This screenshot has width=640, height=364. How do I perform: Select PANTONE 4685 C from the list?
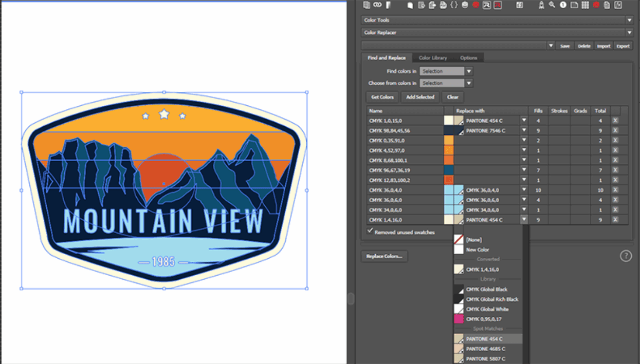click(485, 349)
